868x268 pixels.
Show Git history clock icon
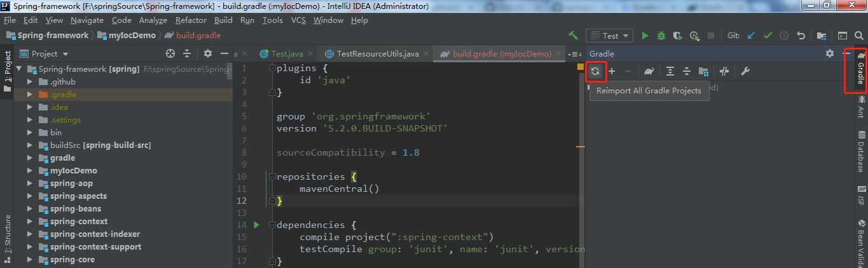(x=784, y=36)
